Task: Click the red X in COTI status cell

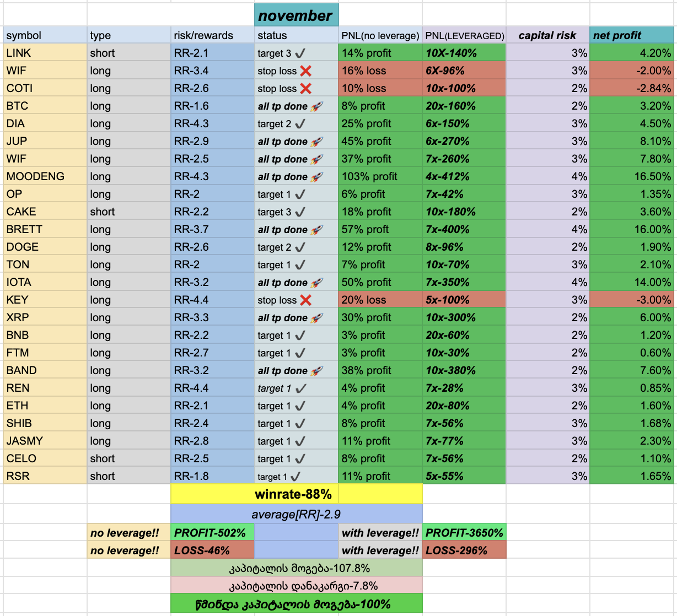Action: (305, 89)
